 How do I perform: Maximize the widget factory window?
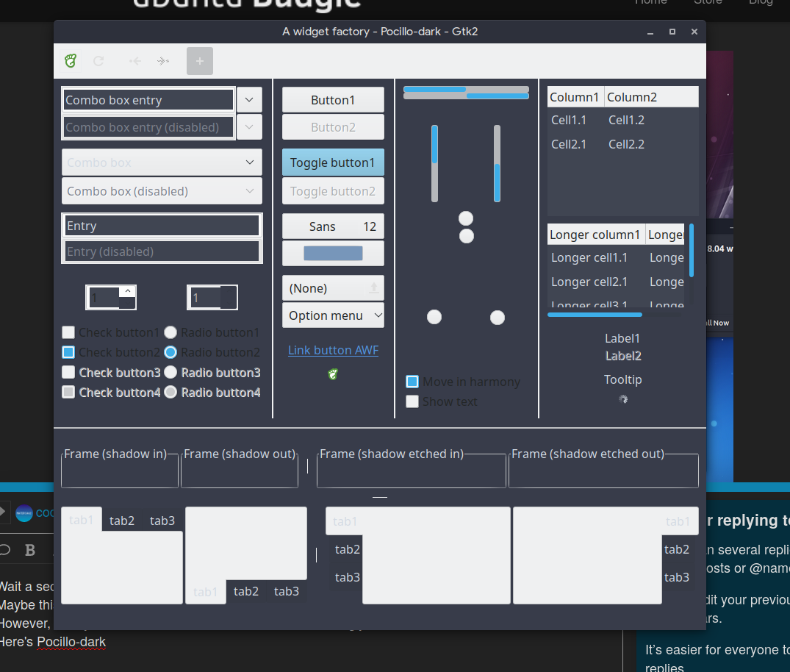point(672,32)
